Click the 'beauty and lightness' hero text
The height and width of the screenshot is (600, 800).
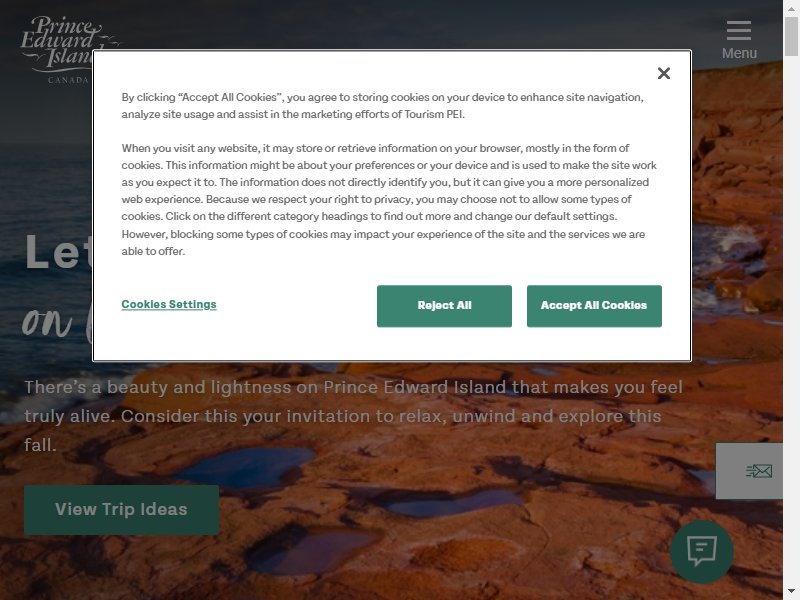pyautogui.click(x=353, y=416)
